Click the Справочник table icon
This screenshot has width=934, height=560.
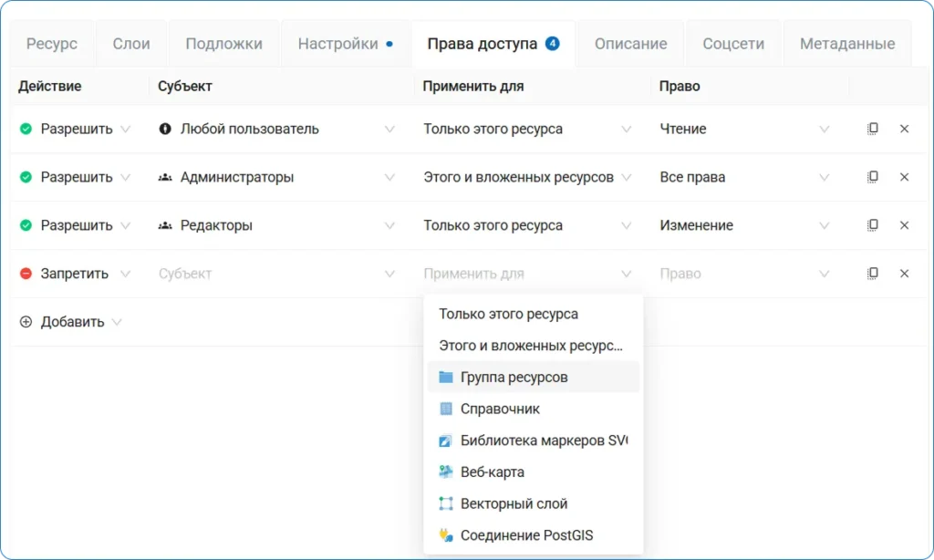click(x=448, y=409)
